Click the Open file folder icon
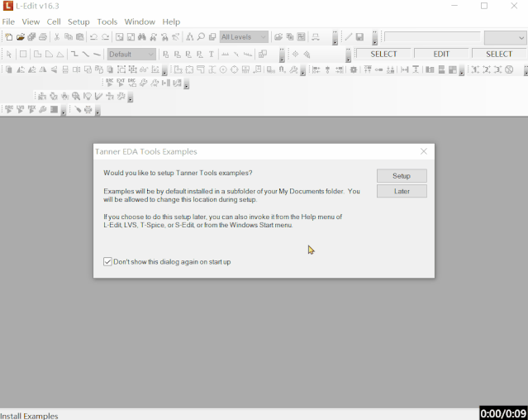This screenshot has width=528, height=420. [x=21, y=37]
